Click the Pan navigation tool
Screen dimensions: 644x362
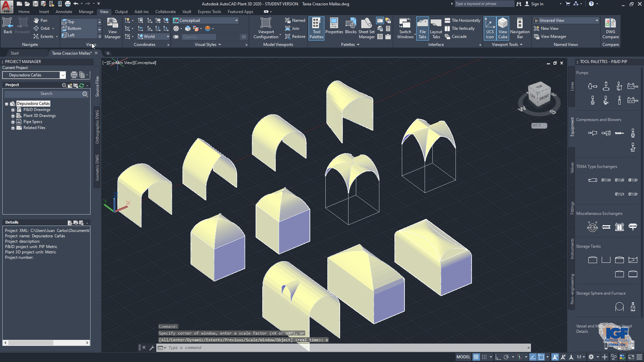point(41,20)
